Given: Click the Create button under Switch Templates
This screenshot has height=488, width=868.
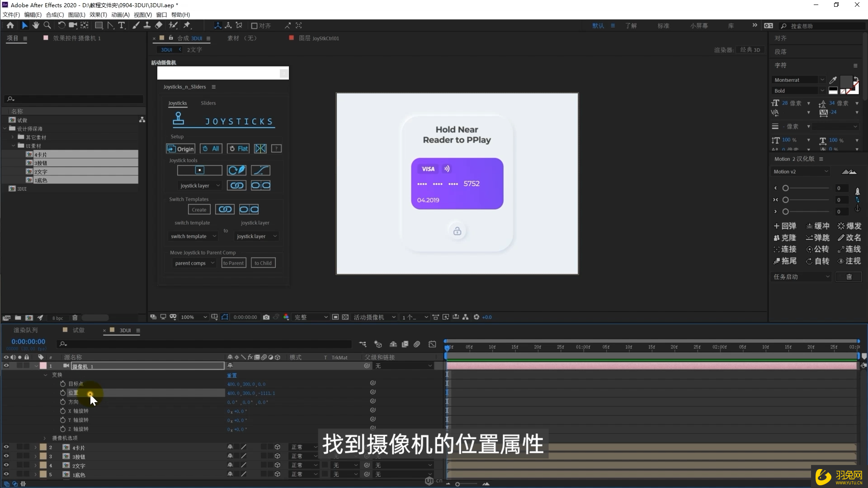Looking at the screenshot, I should pyautogui.click(x=199, y=209).
